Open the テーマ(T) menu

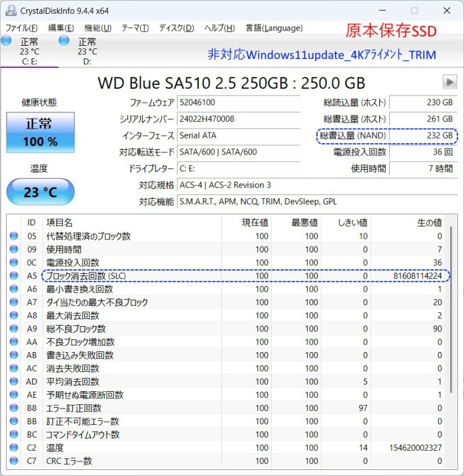[135, 29]
